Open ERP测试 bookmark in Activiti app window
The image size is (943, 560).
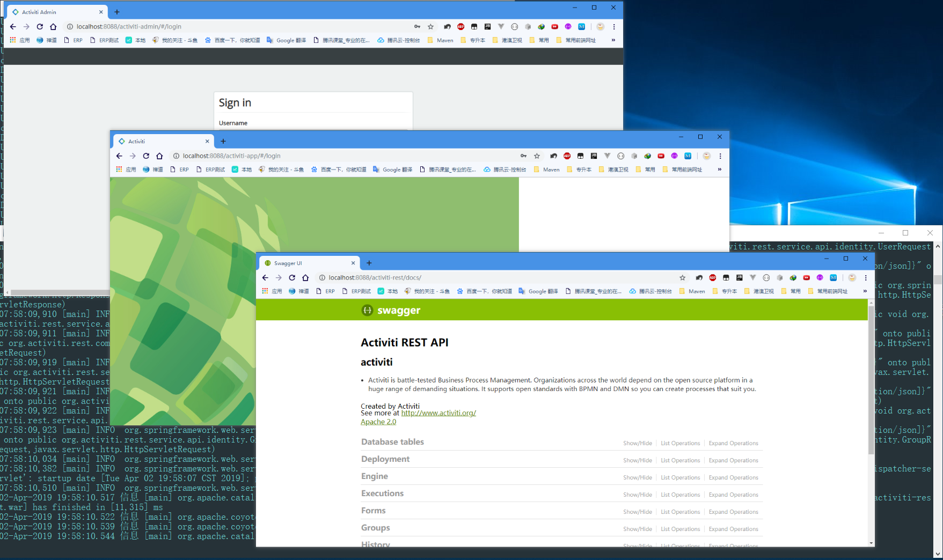tap(211, 170)
